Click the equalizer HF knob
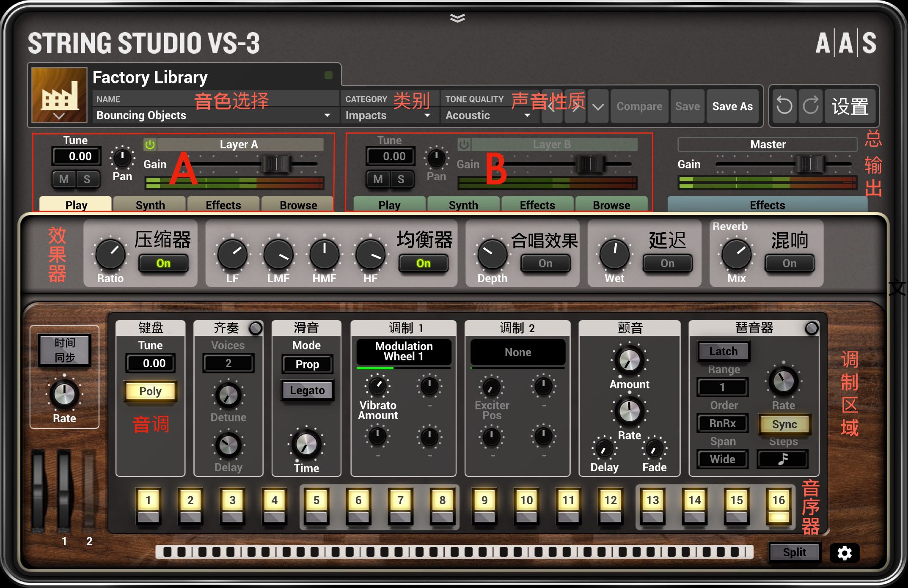Viewport: 908px width, 588px height. pyautogui.click(x=370, y=254)
